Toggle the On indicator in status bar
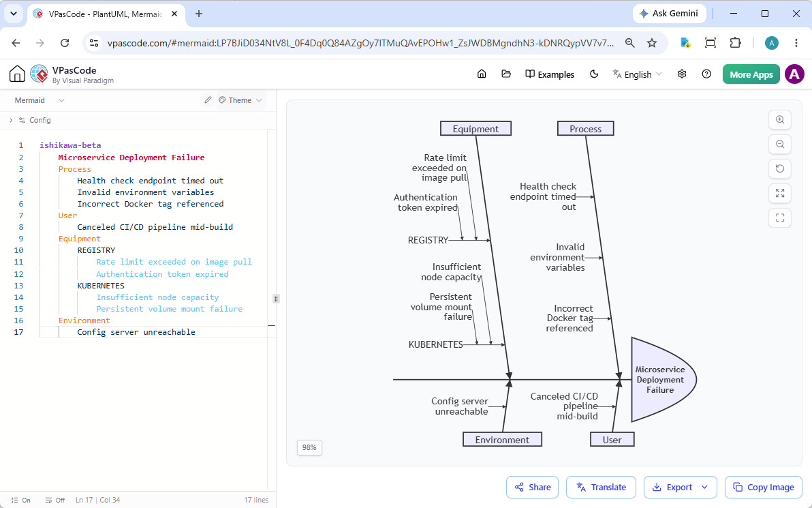Viewport: 812px width, 508px height. point(20,500)
